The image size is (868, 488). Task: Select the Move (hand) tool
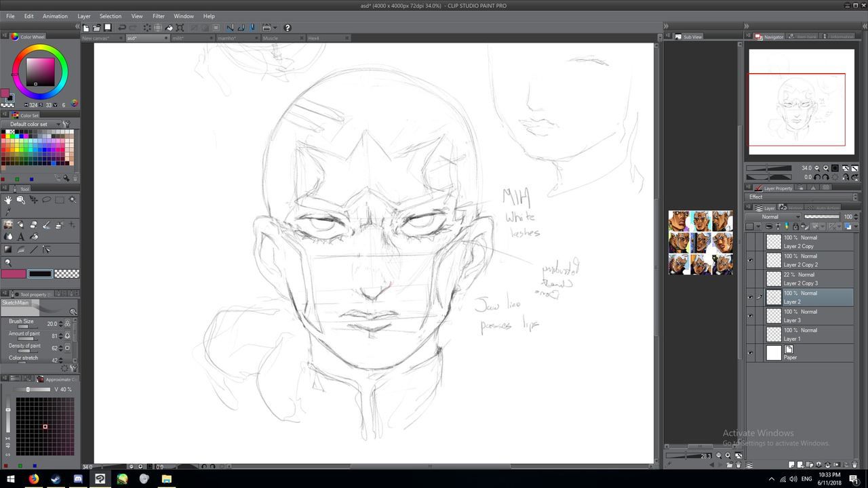8,200
